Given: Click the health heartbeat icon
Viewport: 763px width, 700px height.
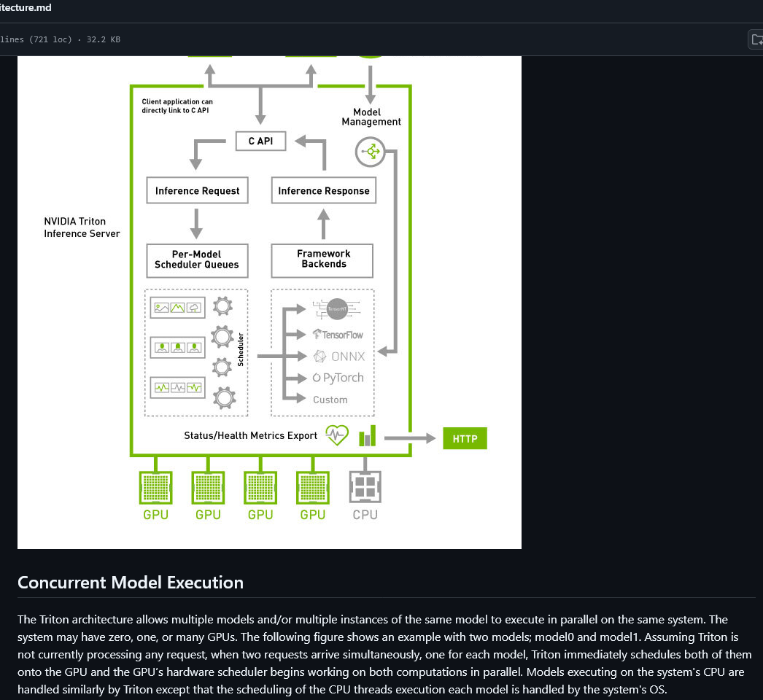Looking at the screenshot, I should click(x=337, y=435).
